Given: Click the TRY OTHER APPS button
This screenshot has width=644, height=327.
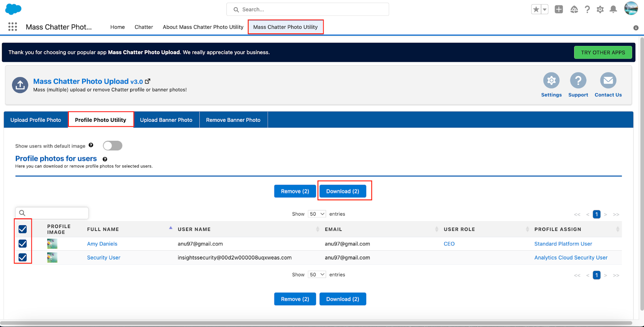Looking at the screenshot, I should (x=603, y=52).
